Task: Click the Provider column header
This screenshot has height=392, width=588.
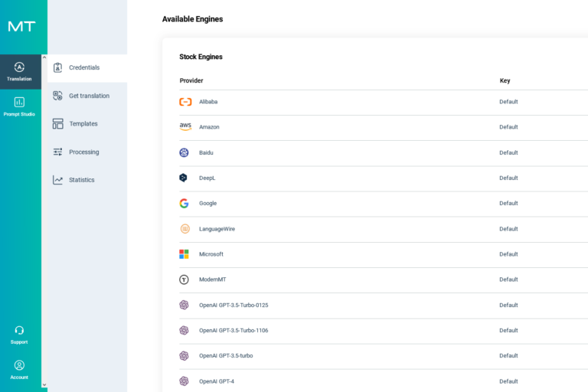Action: 191,80
